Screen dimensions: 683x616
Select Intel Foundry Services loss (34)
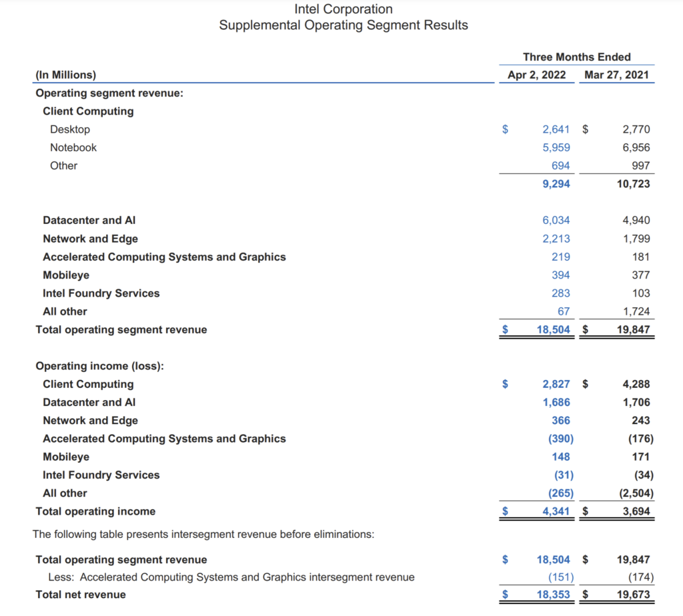644,475
